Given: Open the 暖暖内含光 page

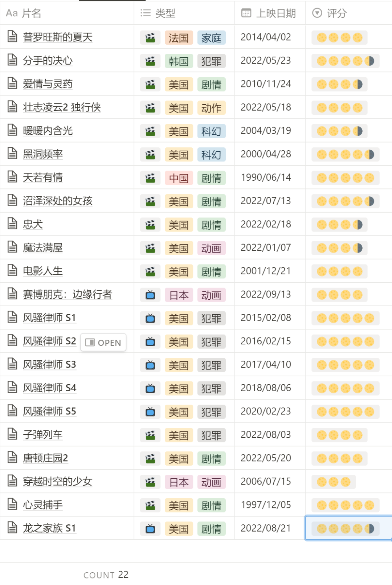Looking at the screenshot, I should point(48,131).
